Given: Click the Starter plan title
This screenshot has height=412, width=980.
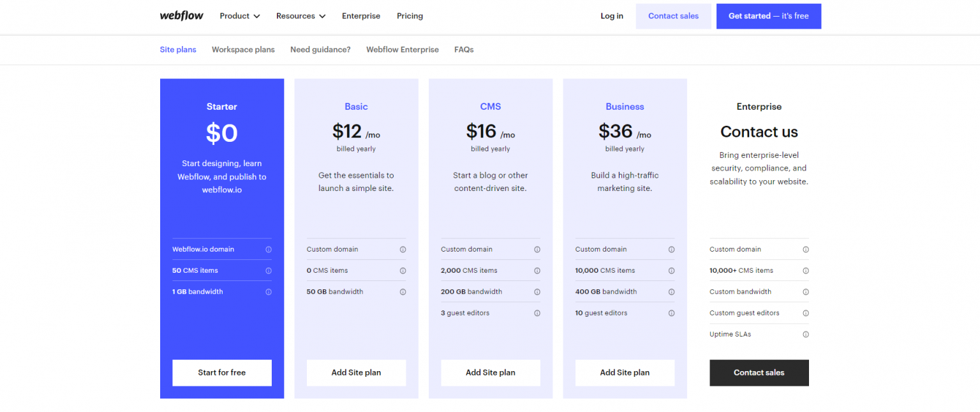Looking at the screenshot, I should click(x=222, y=107).
